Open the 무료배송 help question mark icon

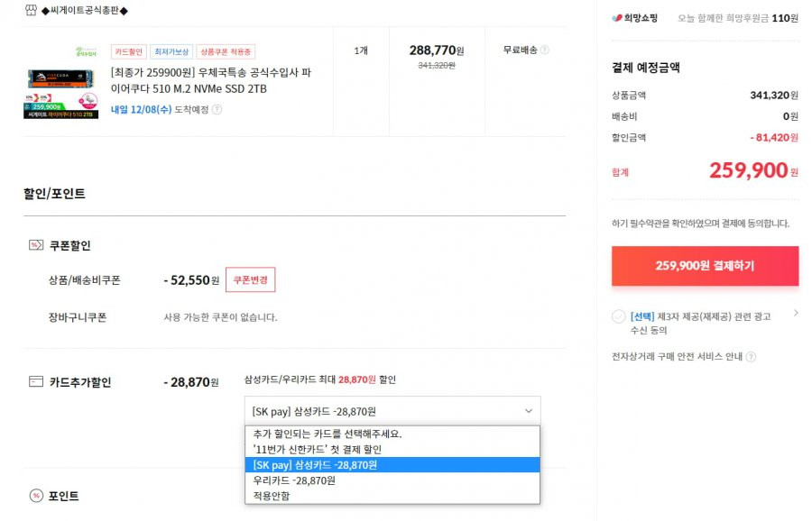pos(545,50)
